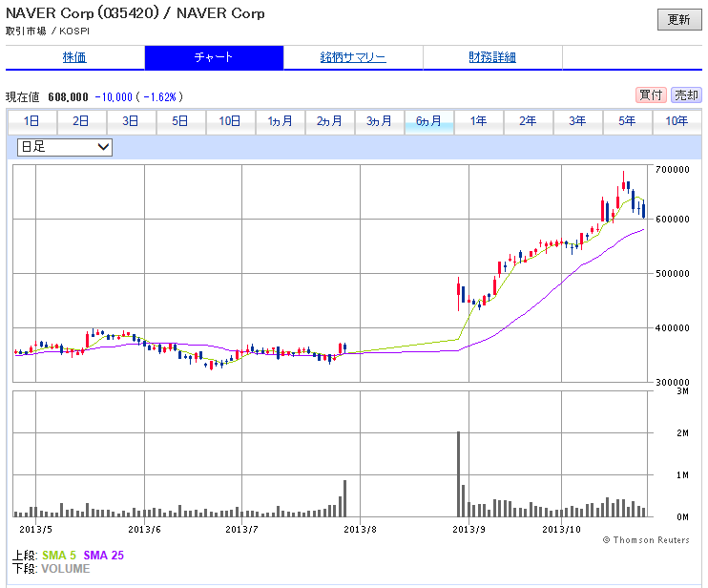Select the 2ヵ月 chart range
This screenshot has height=588, width=708.
[x=329, y=121]
